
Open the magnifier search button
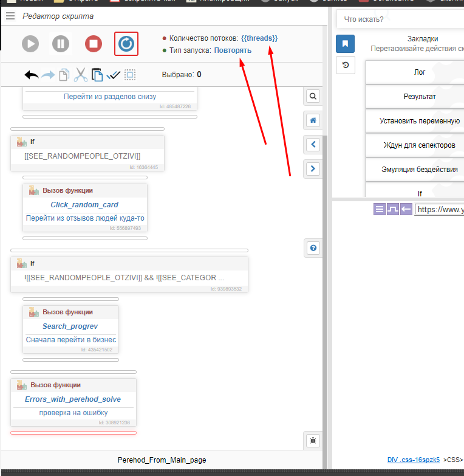313,96
